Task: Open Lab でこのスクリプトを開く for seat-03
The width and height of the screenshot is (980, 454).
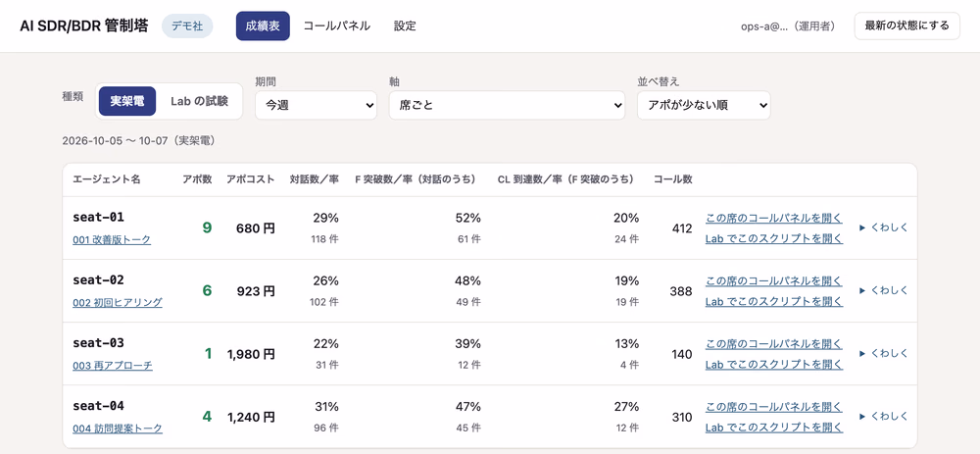Action: point(774,364)
